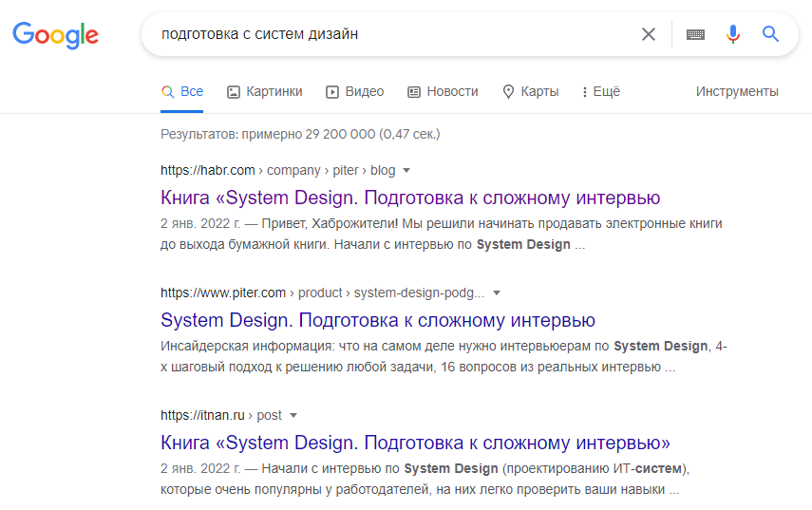
Task: Click the habr.com breadcrumb URL
Action: 277,170
